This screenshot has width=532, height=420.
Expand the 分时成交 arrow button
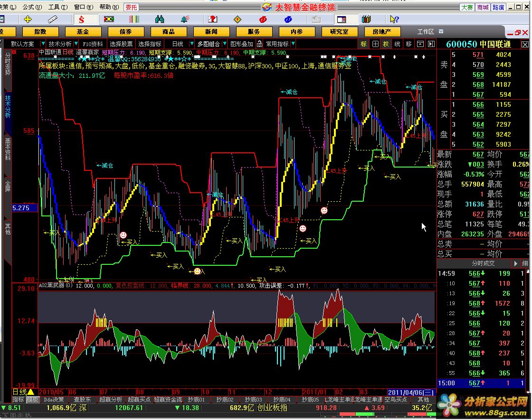515,263
